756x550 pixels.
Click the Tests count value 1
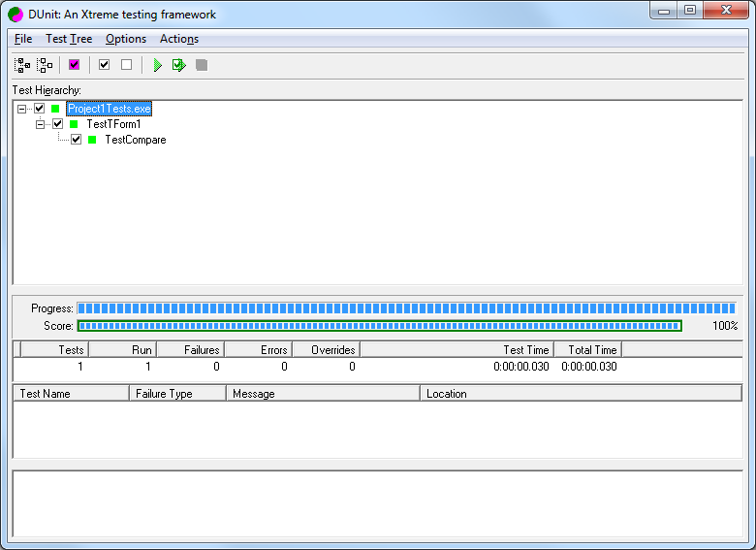(80, 367)
